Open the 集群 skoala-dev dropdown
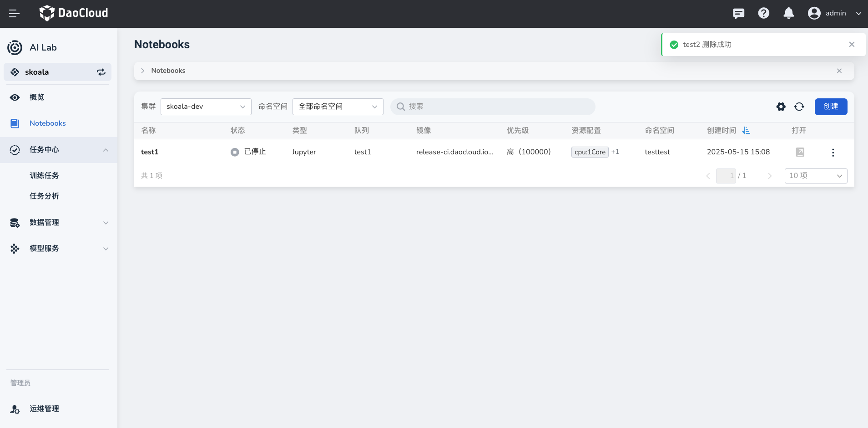Screen dimensions: 868x428 (206, 107)
